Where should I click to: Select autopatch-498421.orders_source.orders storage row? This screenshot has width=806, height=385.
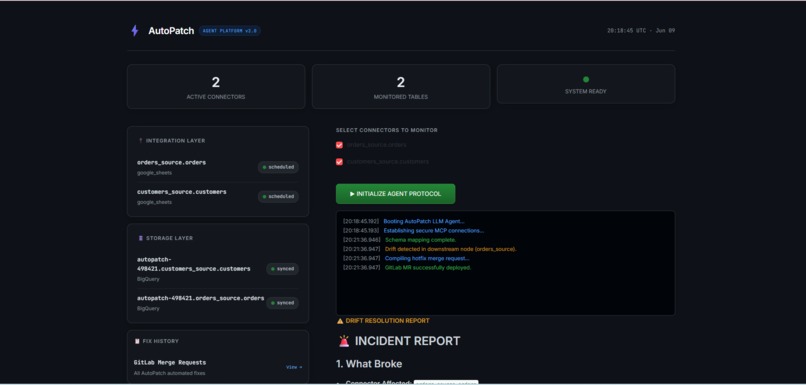(218, 303)
